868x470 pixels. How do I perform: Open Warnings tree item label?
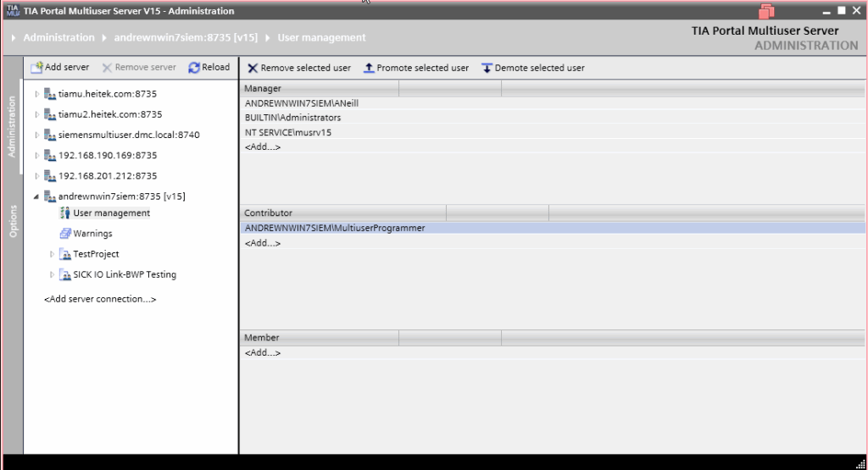pyautogui.click(x=92, y=234)
